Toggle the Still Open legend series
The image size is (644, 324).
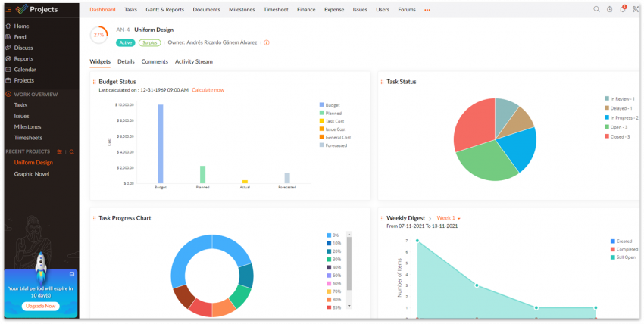point(625,257)
